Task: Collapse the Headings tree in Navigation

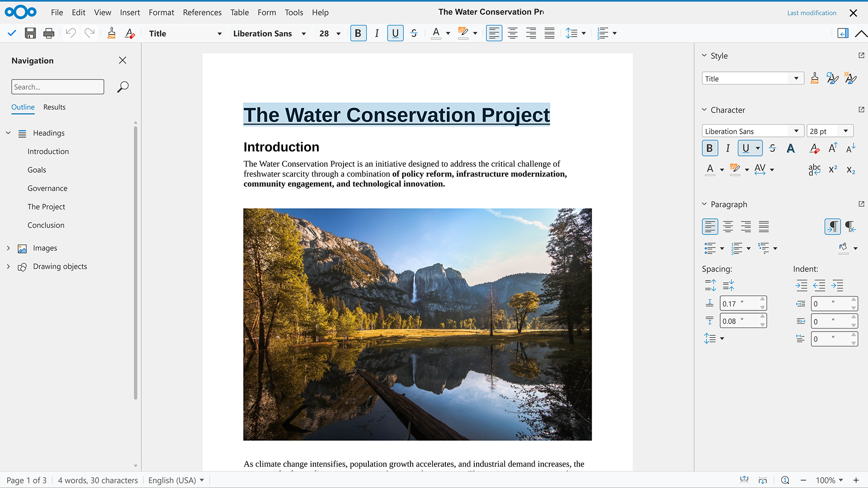Action: pos(8,133)
